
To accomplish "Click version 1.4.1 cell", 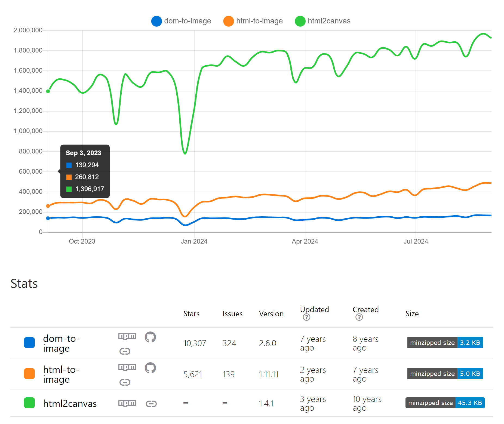I will click(x=266, y=403).
